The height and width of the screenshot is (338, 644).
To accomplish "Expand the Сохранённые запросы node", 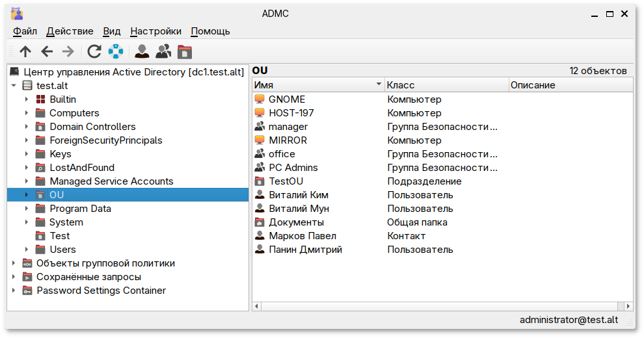I will tap(14, 277).
